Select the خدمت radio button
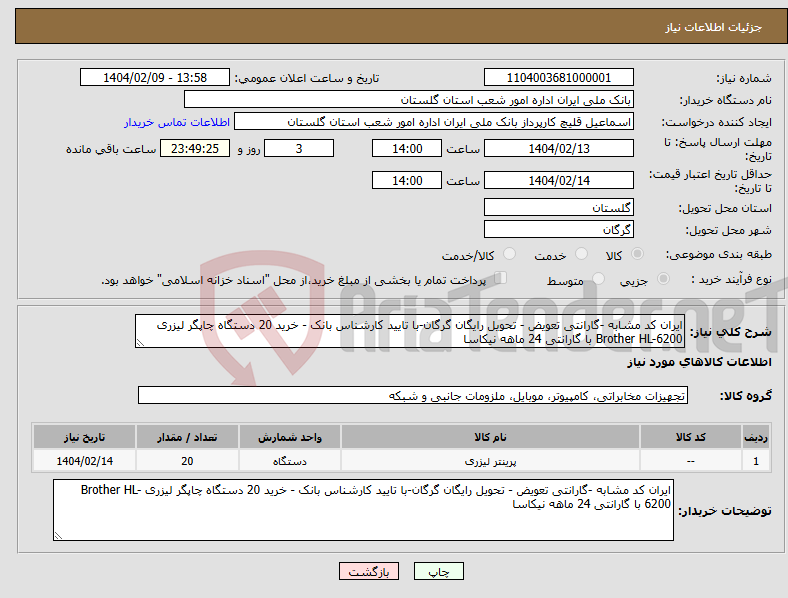This screenshot has width=788, height=598. tap(581, 254)
